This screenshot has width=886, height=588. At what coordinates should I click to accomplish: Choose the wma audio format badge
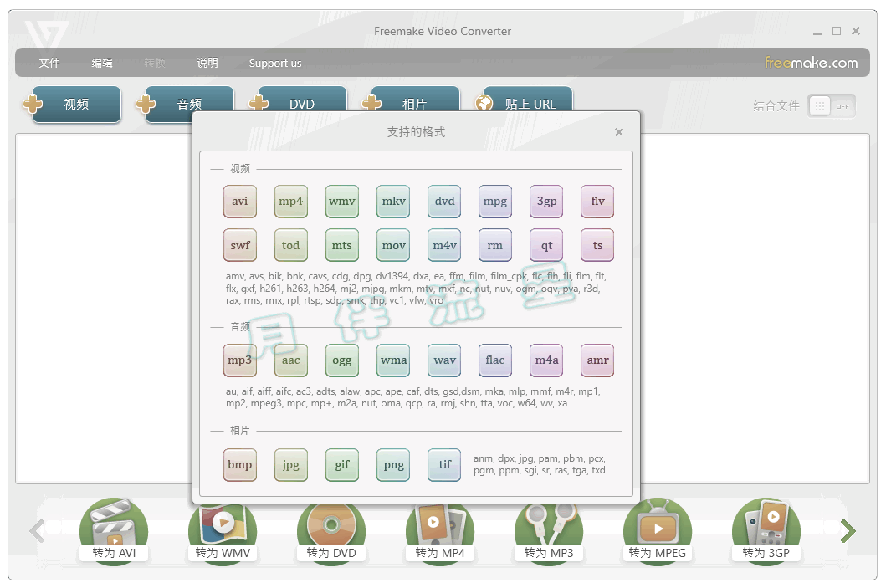(x=393, y=360)
